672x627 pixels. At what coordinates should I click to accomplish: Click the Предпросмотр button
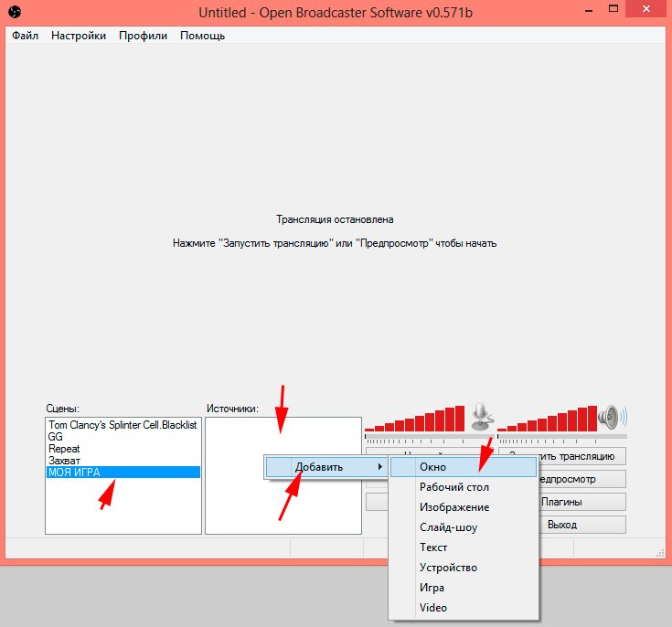tap(581, 479)
